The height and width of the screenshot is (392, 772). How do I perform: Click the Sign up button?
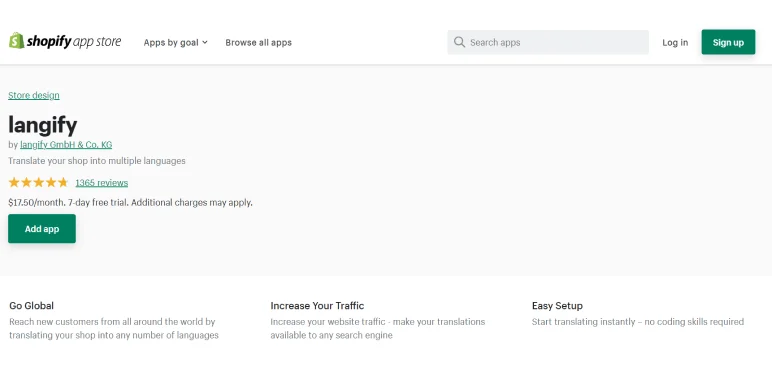(728, 42)
